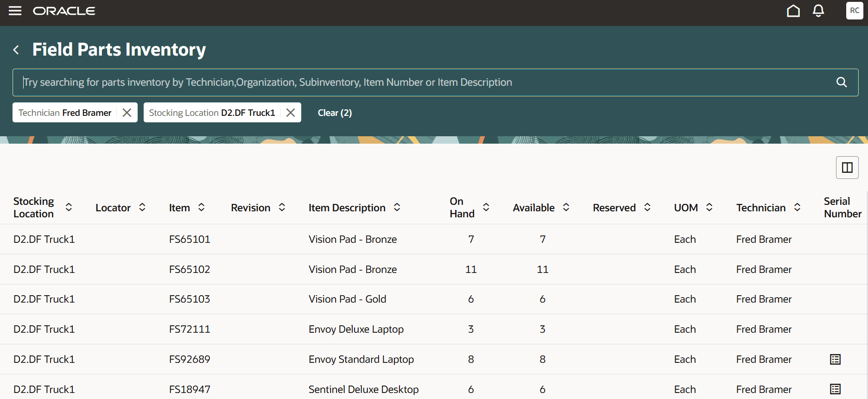Sort by the Item column arrows

(x=201, y=207)
